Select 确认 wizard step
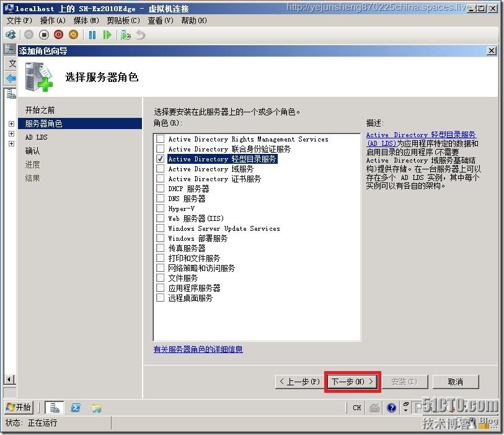 (32, 151)
